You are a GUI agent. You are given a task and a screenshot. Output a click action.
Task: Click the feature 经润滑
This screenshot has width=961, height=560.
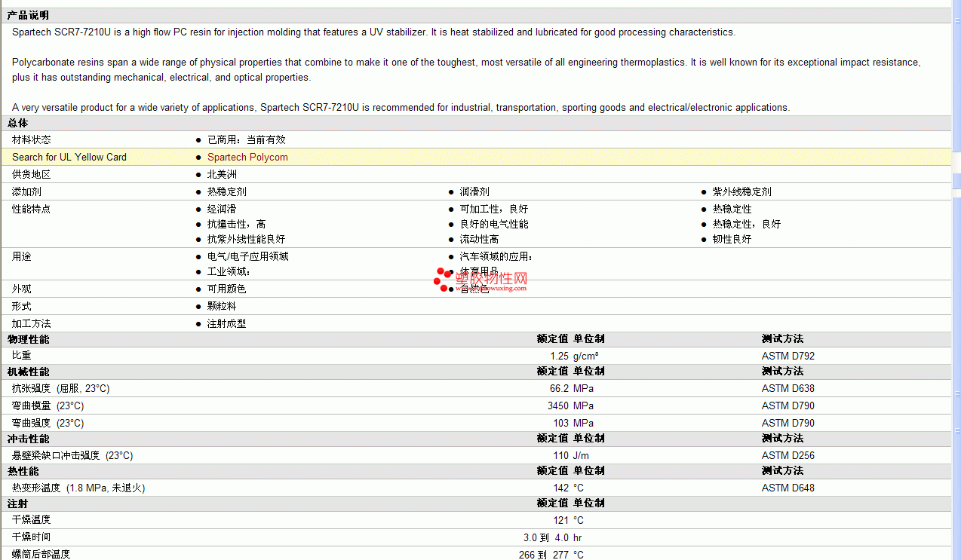(x=222, y=209)
